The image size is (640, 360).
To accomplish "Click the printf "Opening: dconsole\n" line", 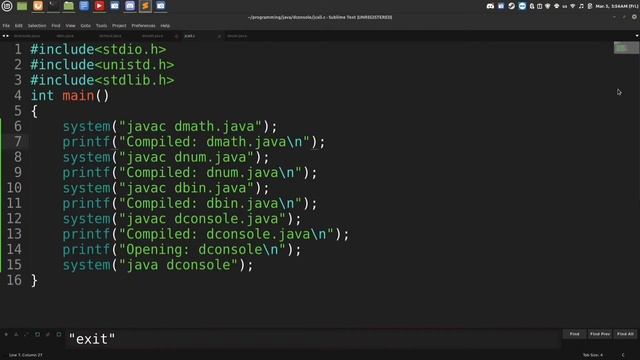I will pos(182,249).
